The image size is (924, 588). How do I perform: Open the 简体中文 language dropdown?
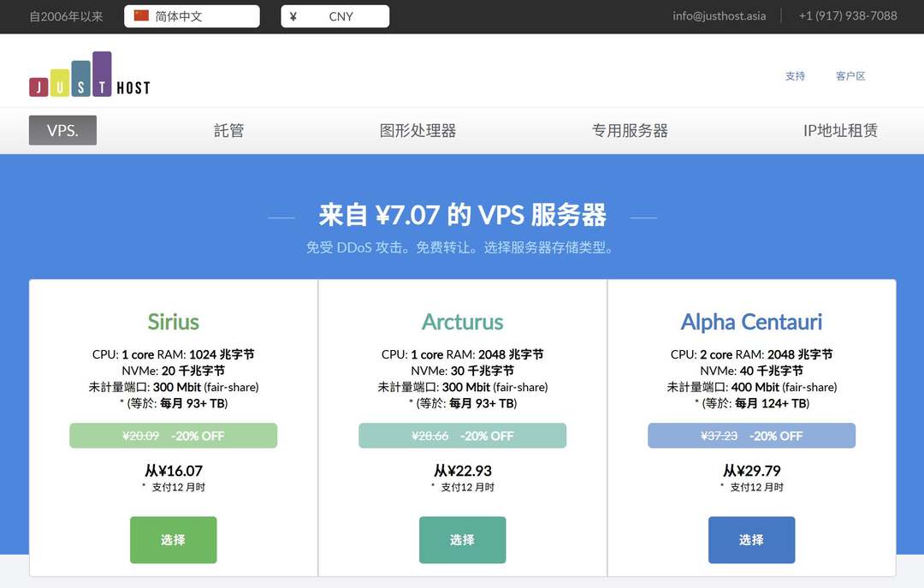point(192,16)
